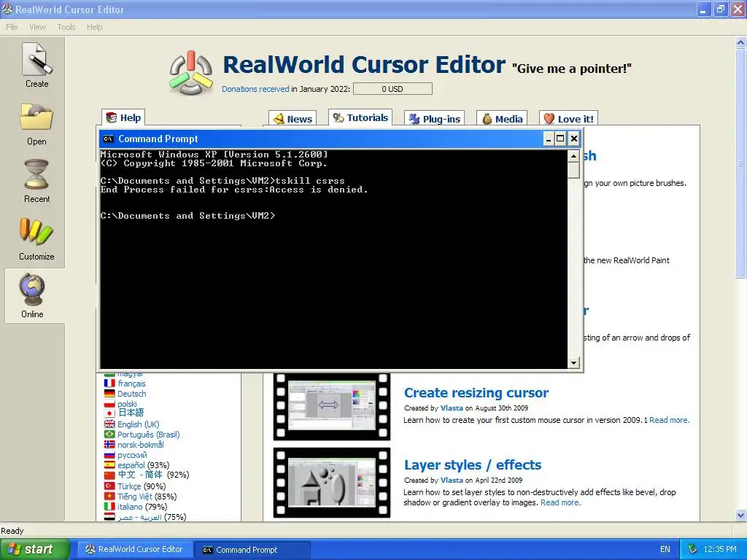This screenshot has height=560, width=747.
Task: Maximize the Command Prompt window
Action: pyautogui.click(x=561, y=139)
